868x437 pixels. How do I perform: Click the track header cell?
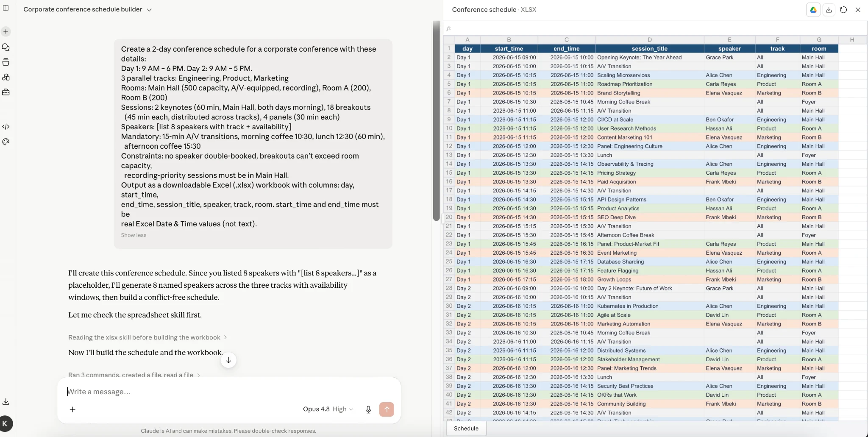[777, 49]
